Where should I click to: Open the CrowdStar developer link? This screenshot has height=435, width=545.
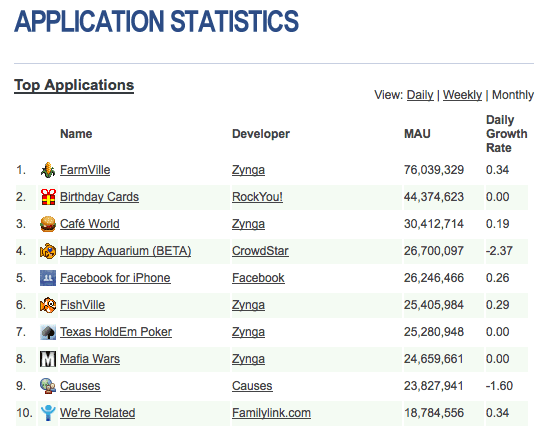tap(260, 251)
